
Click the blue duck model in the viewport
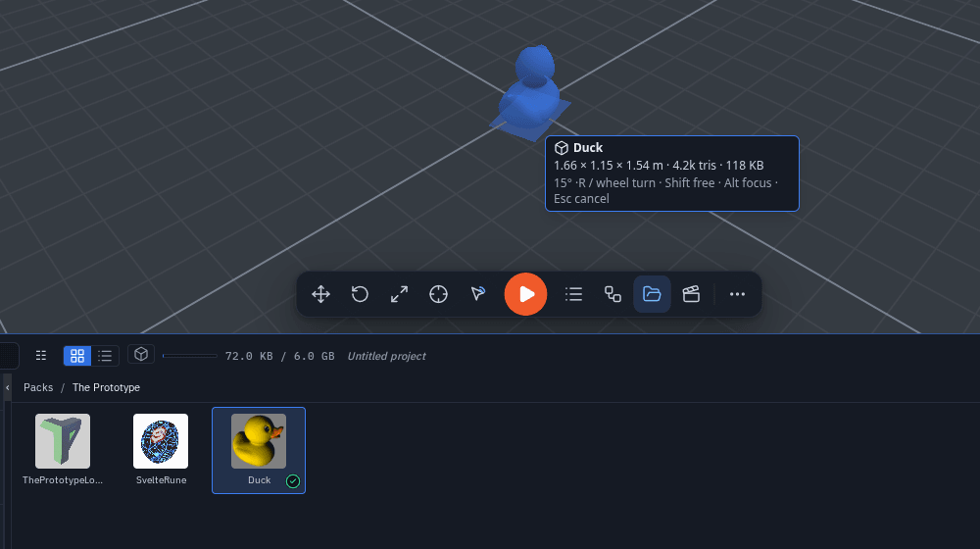tap(531, 94)
